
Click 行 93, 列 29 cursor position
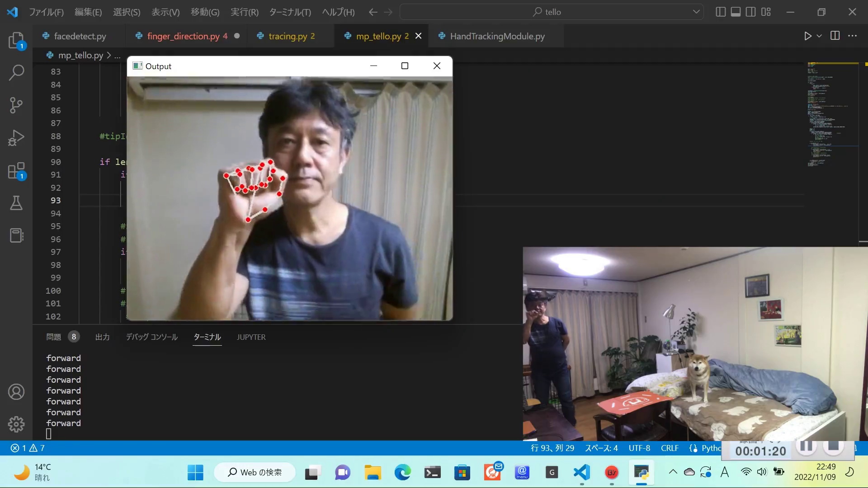click(x=552, y=448)
